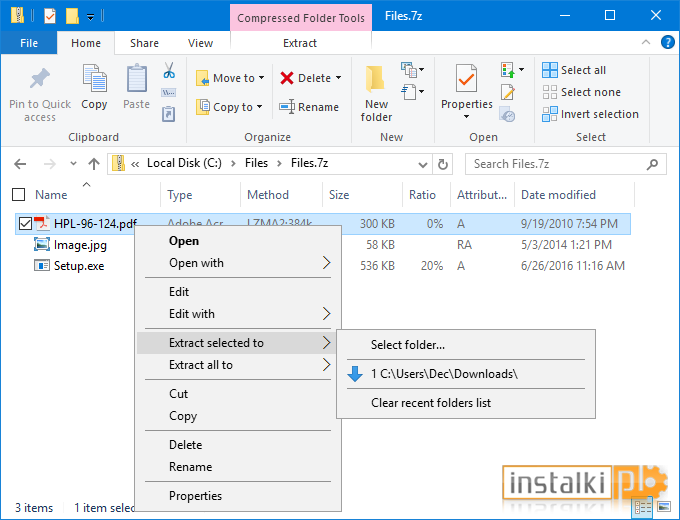
Task: Switch to the View ribbon tab
Action: 200,43
